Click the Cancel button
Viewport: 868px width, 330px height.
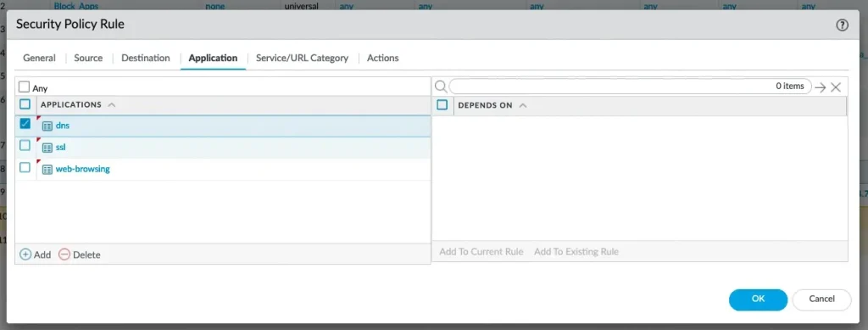point(821,299)
